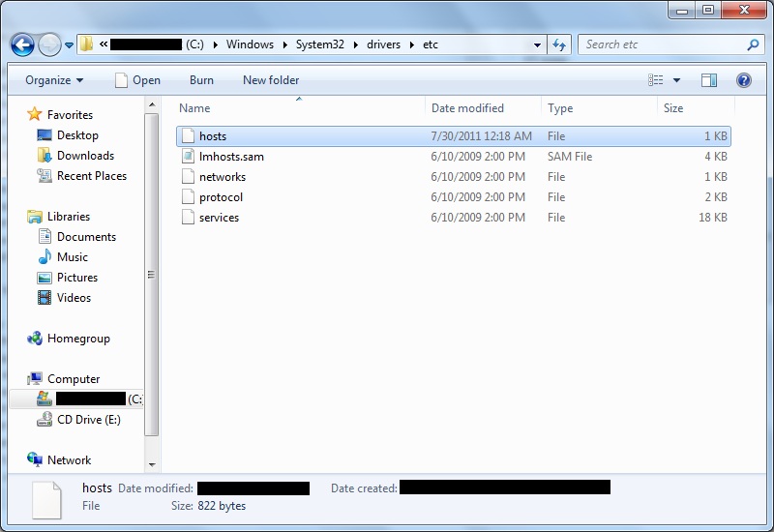Screen dimensions: 774x532
Task: Click the Help icon
Action: click(744, 80)
